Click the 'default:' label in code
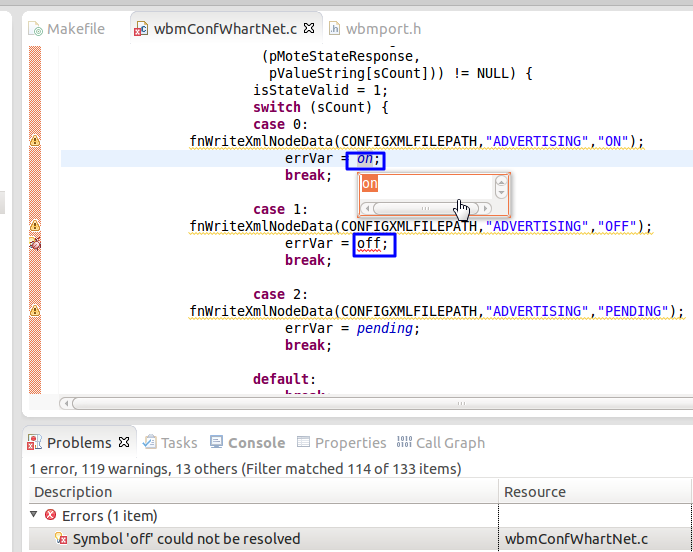The width and height of the screenshot is (693, 552). (x=284, y=379)
